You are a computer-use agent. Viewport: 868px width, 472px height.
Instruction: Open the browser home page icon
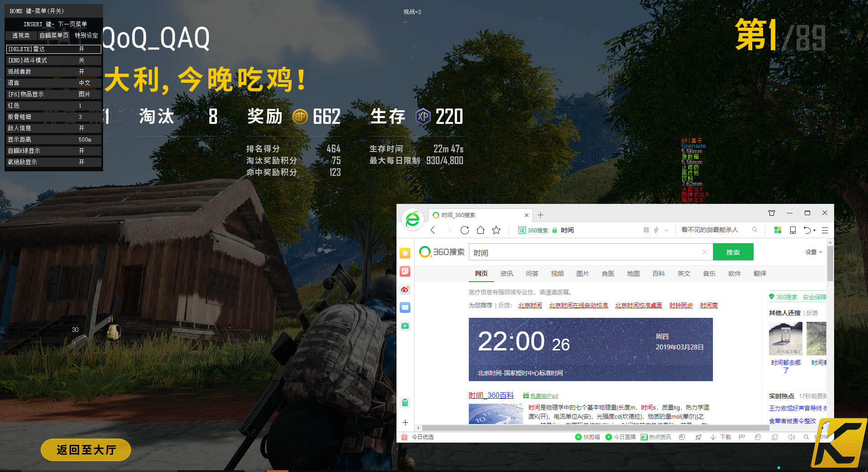click(x=481, y=230)
